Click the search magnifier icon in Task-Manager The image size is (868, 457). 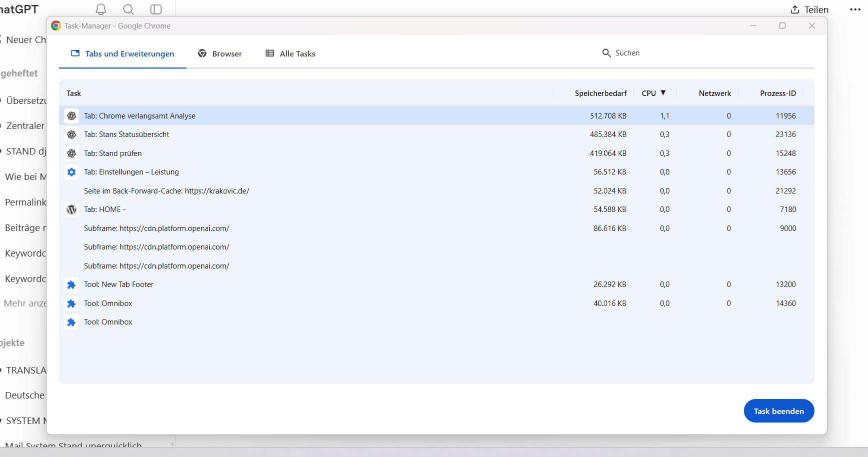[606, 53]
